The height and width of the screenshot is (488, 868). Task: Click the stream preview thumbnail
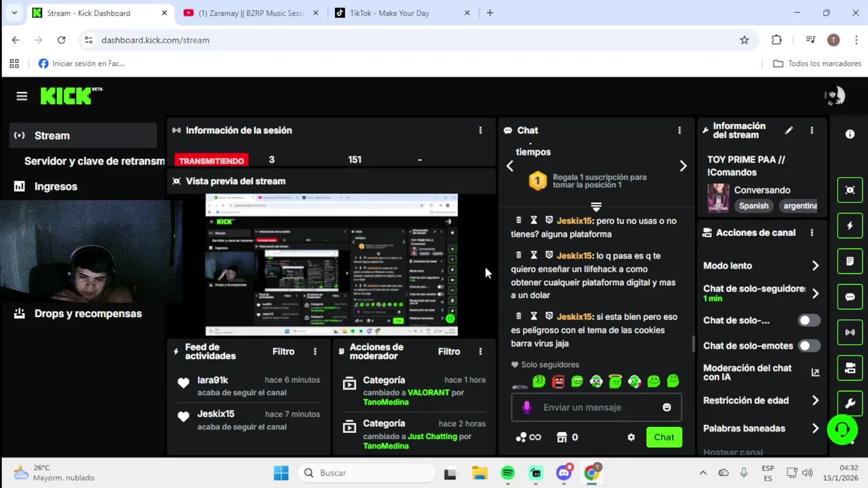pos(332,264)
